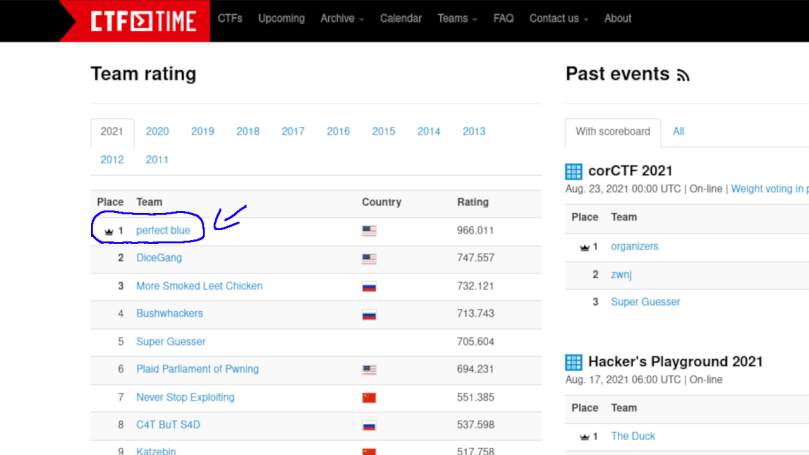Open the corCTF 2021 event title
Viewport: 809px width, 455px height.
coord(630,171)
